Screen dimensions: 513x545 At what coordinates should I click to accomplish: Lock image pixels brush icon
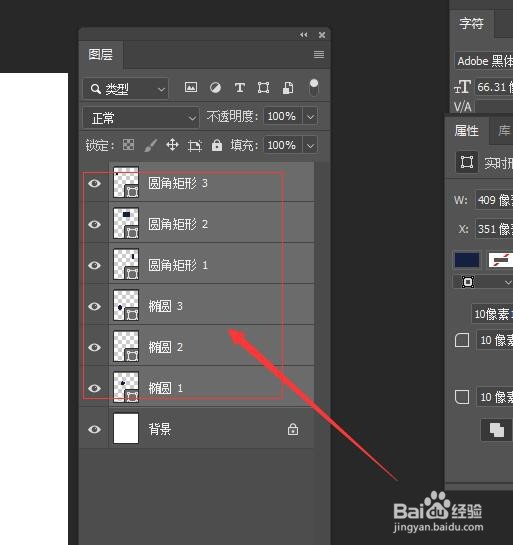click(x=150, y=145)
